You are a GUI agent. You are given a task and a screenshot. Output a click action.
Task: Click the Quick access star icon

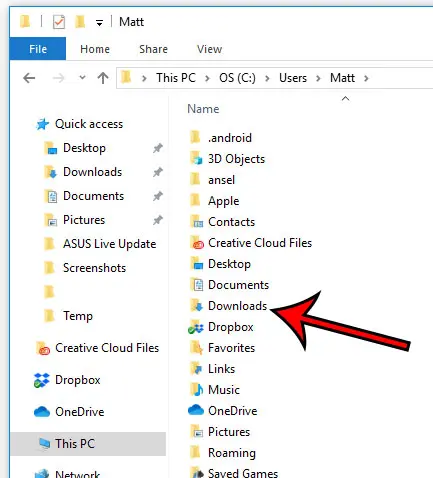point(43,124)
